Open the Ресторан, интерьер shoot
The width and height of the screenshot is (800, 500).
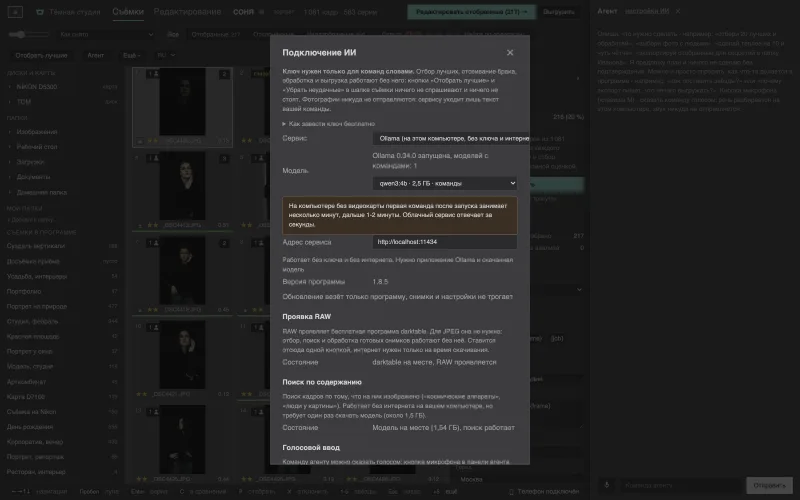(61, 472)
